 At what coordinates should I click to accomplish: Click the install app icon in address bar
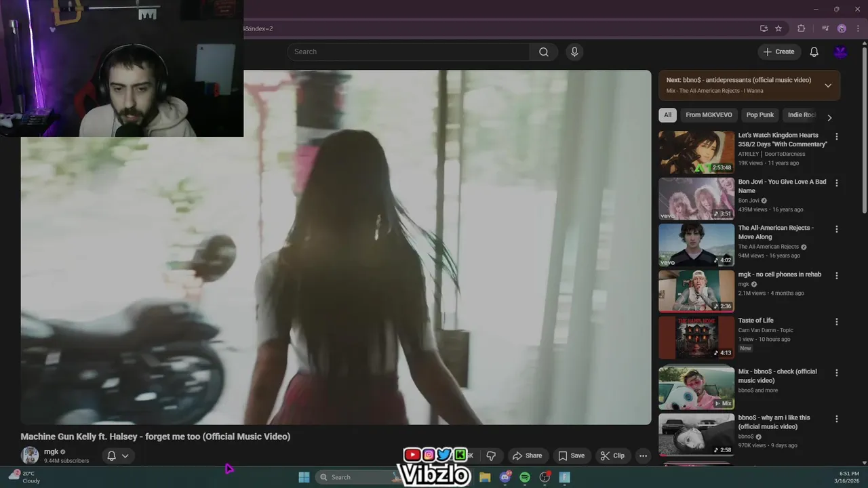pyautogui.click(x=764, y=28)
